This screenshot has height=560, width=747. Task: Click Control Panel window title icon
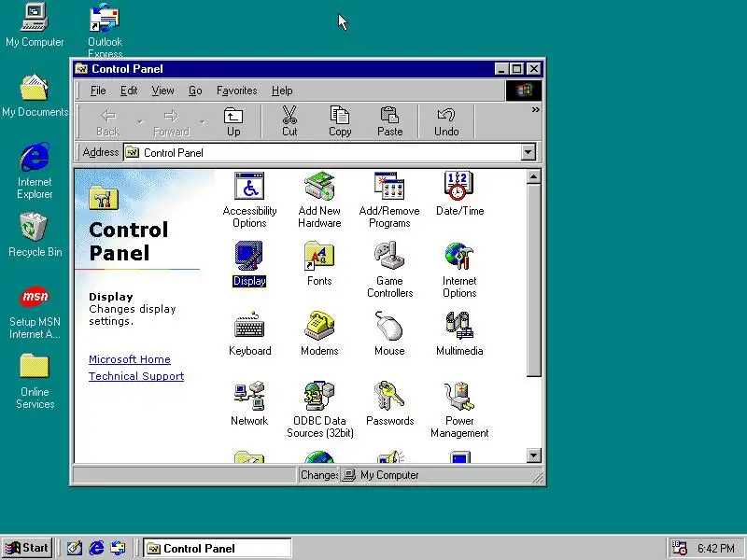[81, 69]
